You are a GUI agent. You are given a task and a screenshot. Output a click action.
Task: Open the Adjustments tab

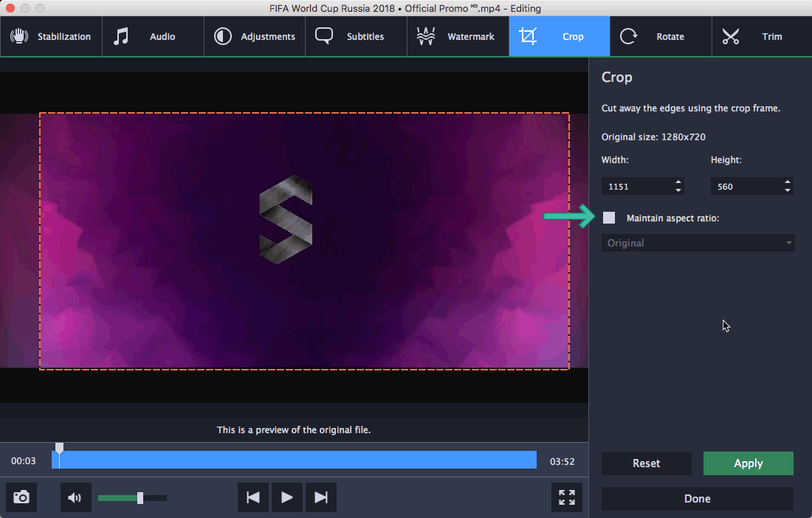(x=254, y=36)
